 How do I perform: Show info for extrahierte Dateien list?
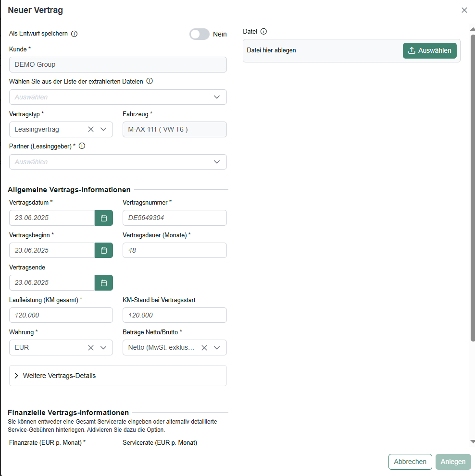(150, 81)
